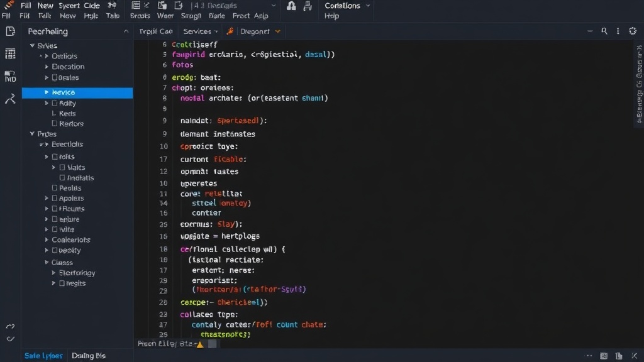
Task: Click the search magnifier icon
Action: 604,31
